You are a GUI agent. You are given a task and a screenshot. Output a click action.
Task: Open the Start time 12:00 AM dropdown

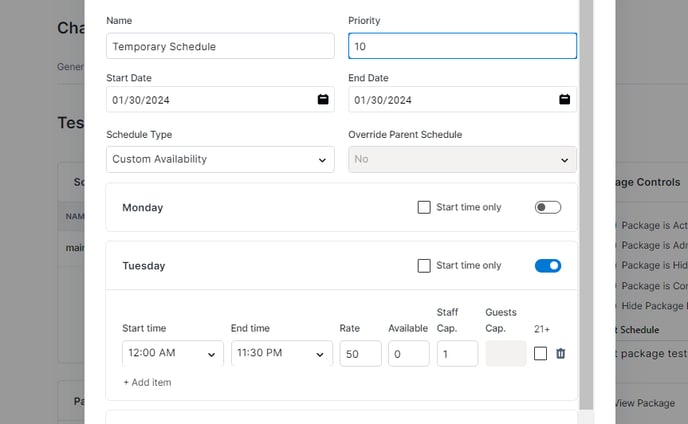173,353
